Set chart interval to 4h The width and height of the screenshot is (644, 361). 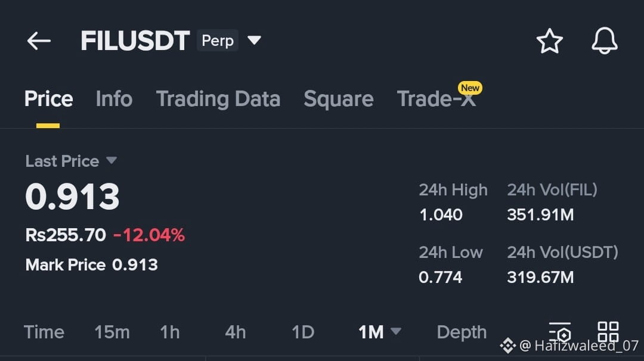coord(235,332)
